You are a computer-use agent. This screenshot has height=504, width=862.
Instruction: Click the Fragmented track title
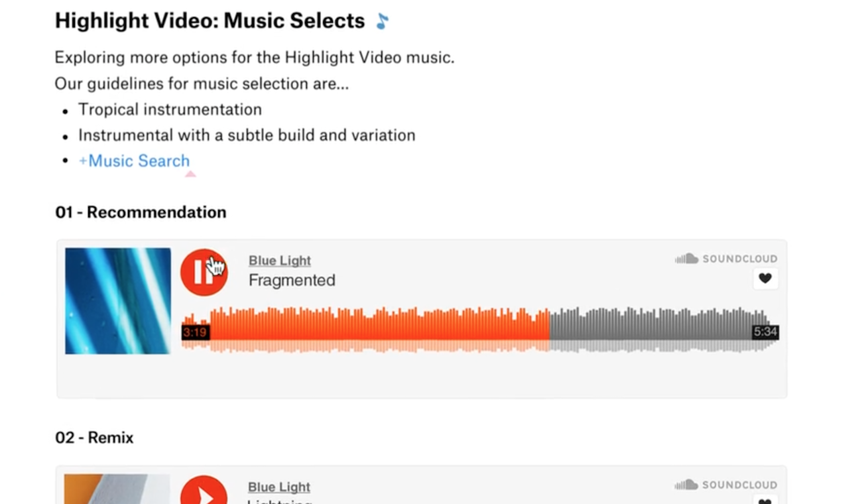292,281
